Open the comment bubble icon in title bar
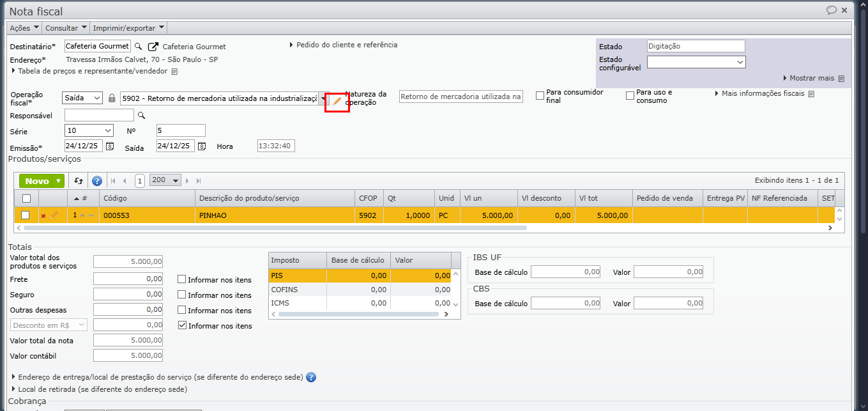Viewport: 868px width, 411px height. pyautogui.click(x=831, y=10)
